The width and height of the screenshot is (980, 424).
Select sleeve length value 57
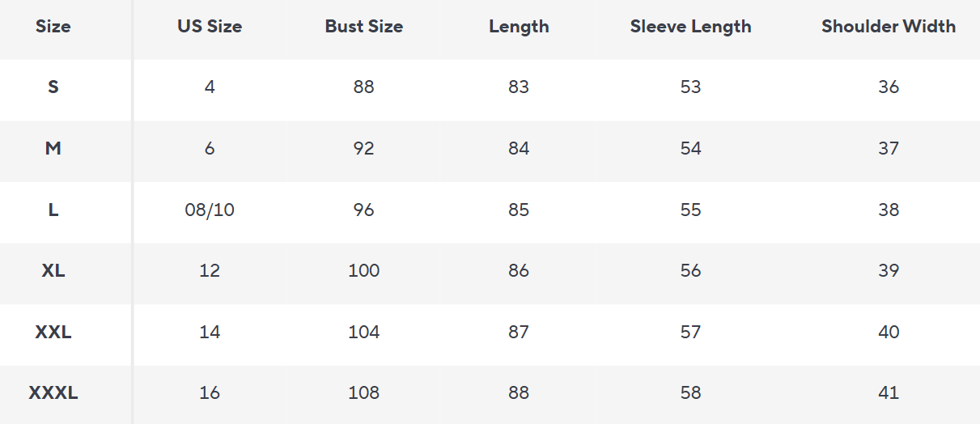(x=690, y=333)
